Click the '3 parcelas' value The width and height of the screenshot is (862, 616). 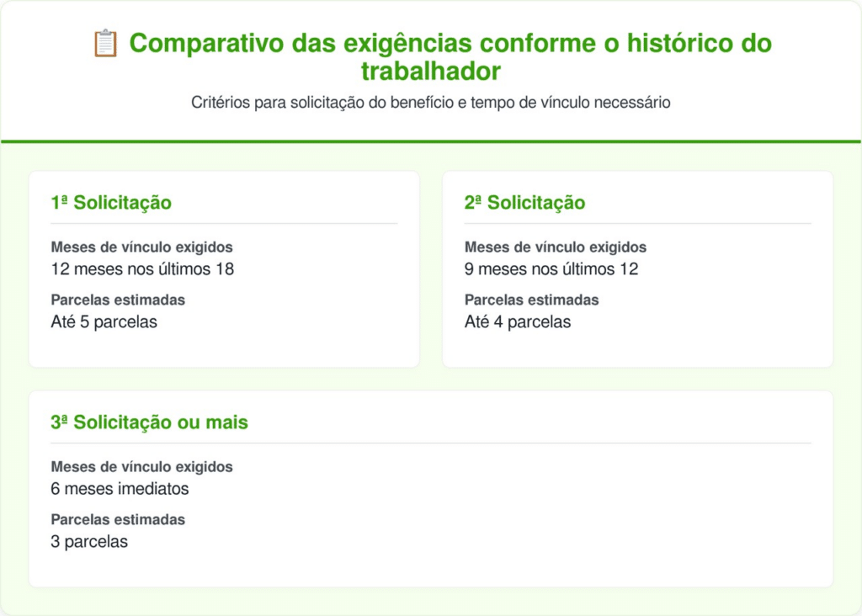pos(89,541)
